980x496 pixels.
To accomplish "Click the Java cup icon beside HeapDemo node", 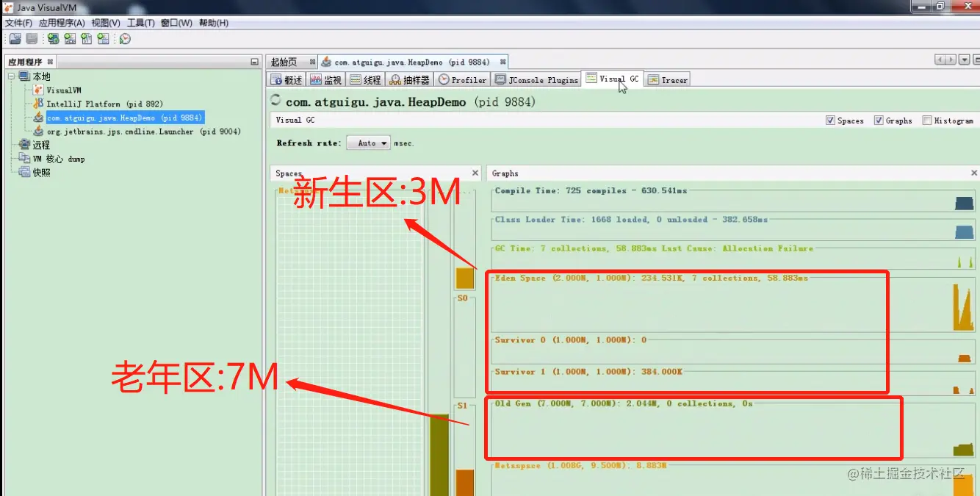I will point(38,118).
